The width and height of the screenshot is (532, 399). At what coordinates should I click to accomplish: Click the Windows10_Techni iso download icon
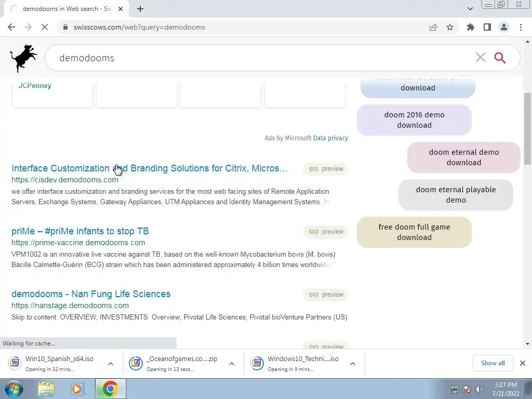[x=257, y=363]
